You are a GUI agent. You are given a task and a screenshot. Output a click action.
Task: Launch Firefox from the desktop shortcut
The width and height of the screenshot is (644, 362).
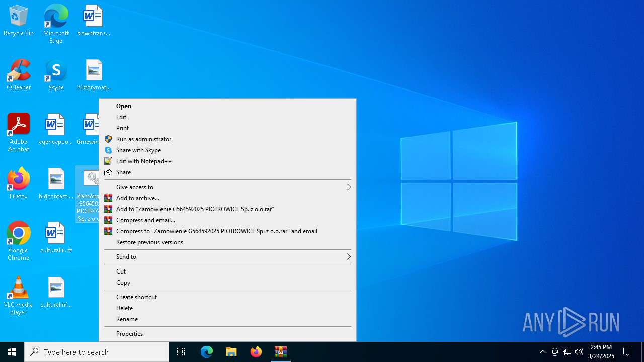pyautogui.click(x=19, y=184)
